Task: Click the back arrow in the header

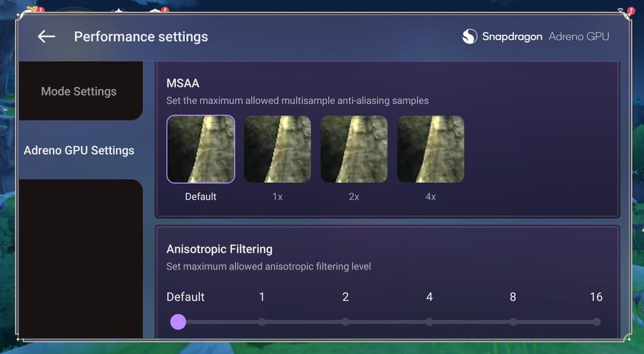Action: 46,37
